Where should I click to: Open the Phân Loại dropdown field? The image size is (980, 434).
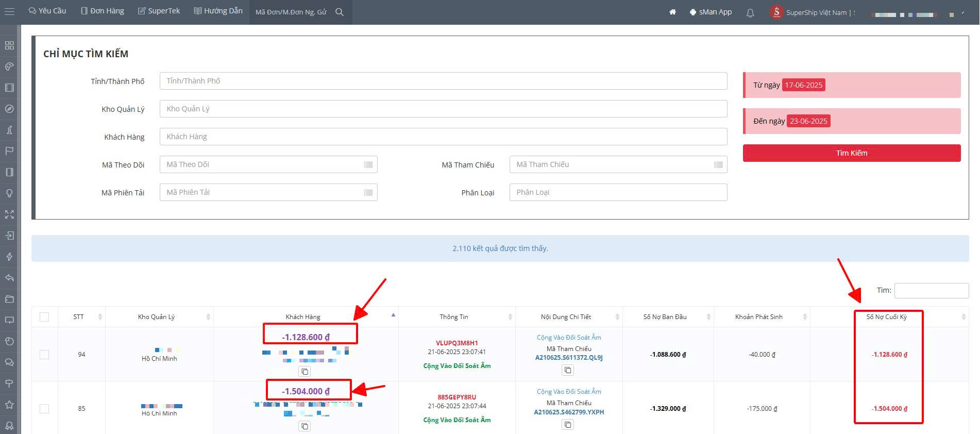[x=618, y=192]
